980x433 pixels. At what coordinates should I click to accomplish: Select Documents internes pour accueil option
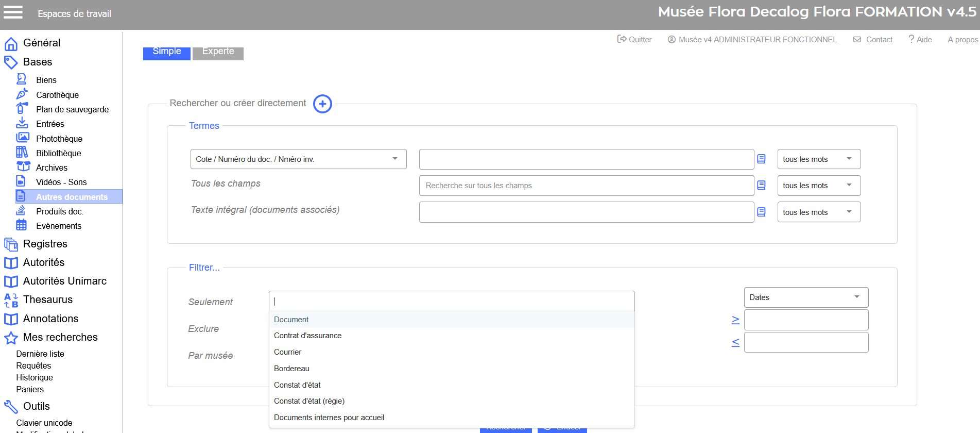point(452,418)
